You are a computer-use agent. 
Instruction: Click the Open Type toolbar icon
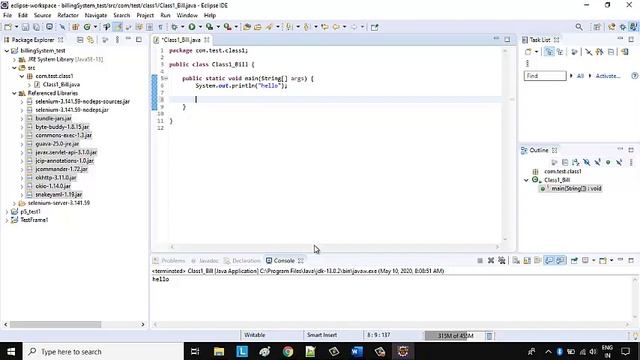tap(247, 27)
